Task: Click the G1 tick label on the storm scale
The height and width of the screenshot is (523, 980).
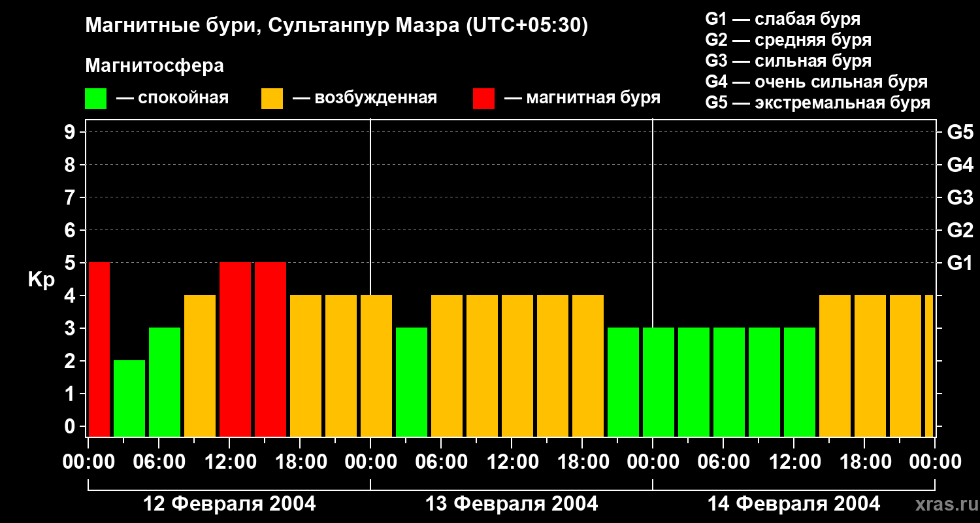Action: [x=960, y=263]
